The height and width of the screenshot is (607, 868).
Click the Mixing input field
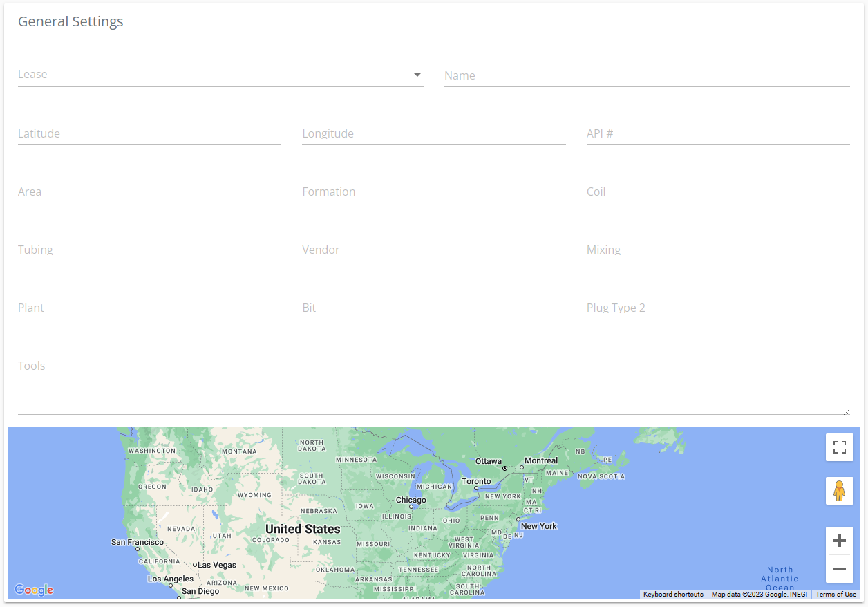tap(717, 250)
